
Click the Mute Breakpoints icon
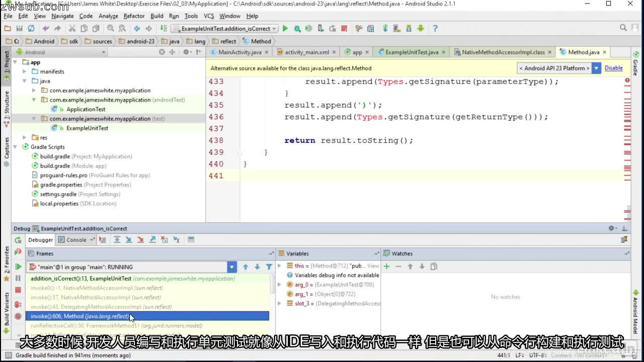tap(18, 316)
